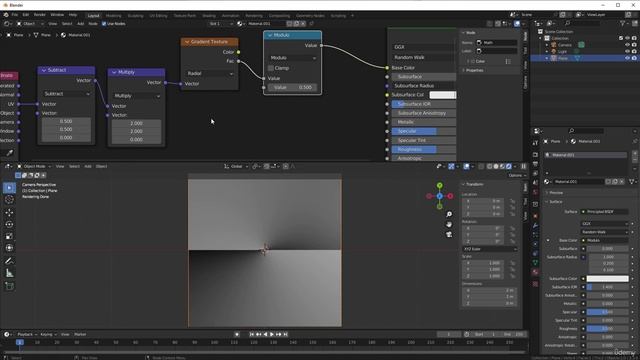
Task: Toggle Collection exclude checkbox in outliner
Action: (621, 38)
